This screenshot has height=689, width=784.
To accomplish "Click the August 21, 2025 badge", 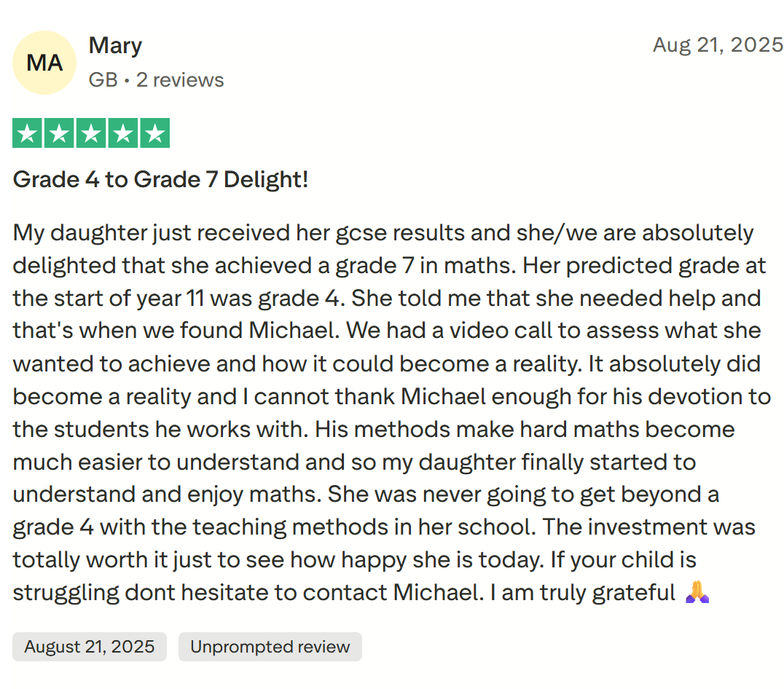I will 90,647.
